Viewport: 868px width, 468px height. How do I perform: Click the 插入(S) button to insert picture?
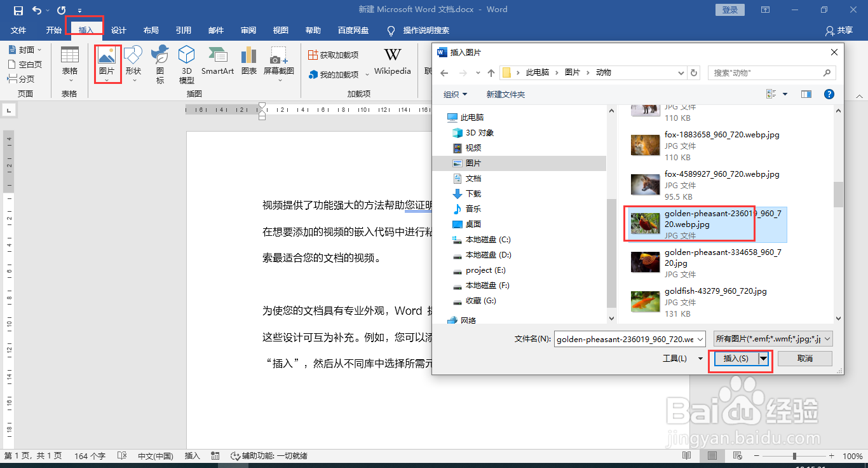pos(735,358)
